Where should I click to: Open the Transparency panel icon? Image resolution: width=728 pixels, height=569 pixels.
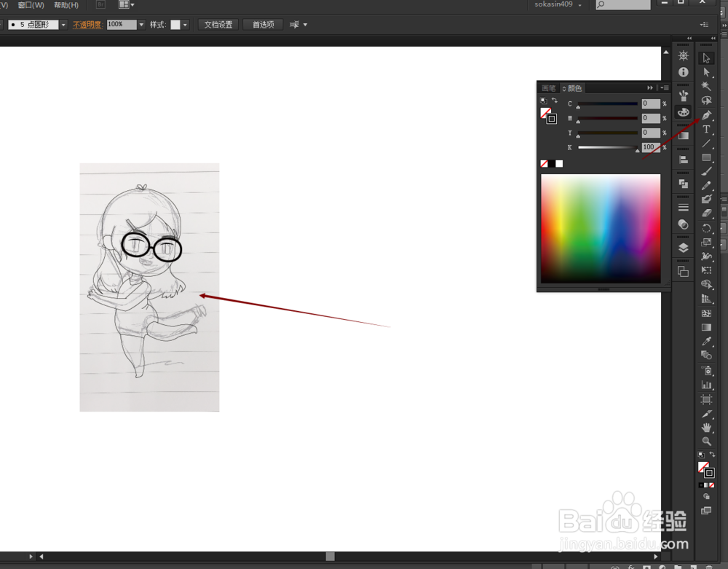[683, 224]
